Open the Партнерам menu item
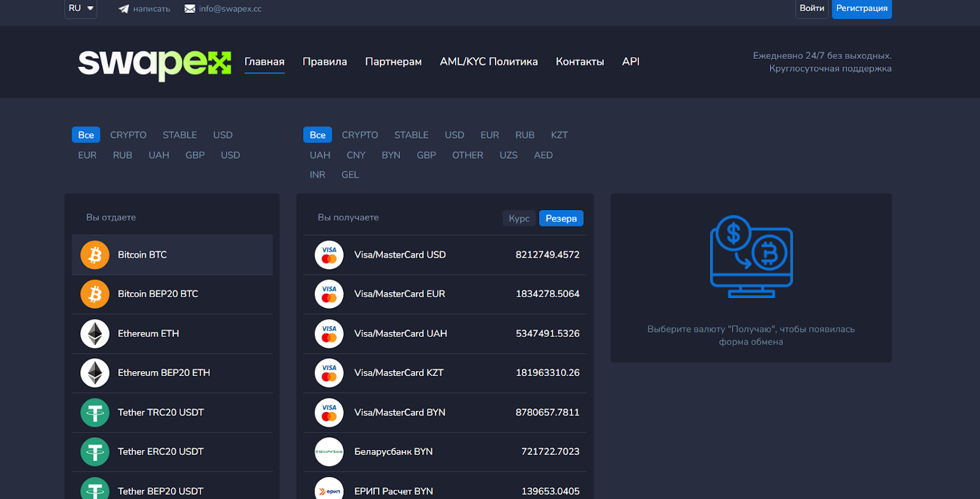This screenshot has height=499, width=980. (393, 62)
